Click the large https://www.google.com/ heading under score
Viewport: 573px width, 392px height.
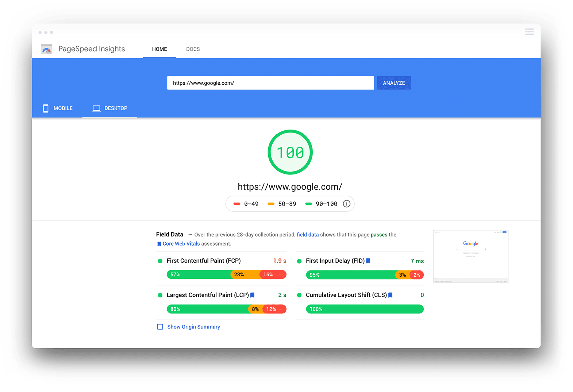290,187
